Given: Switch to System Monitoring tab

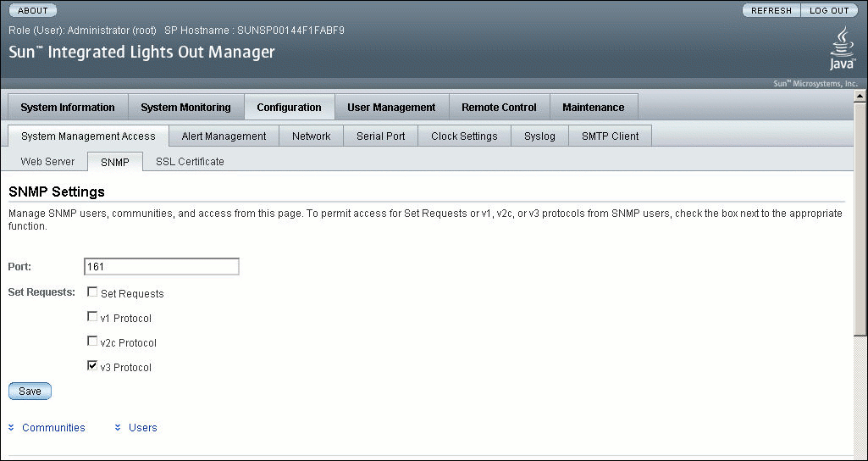Looking at the screenshot, I should pos(186,108).
